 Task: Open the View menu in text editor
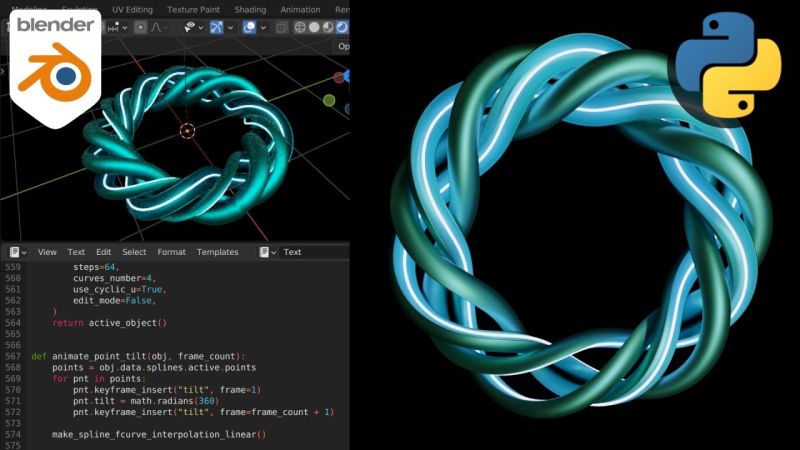(x=47, y=252)
